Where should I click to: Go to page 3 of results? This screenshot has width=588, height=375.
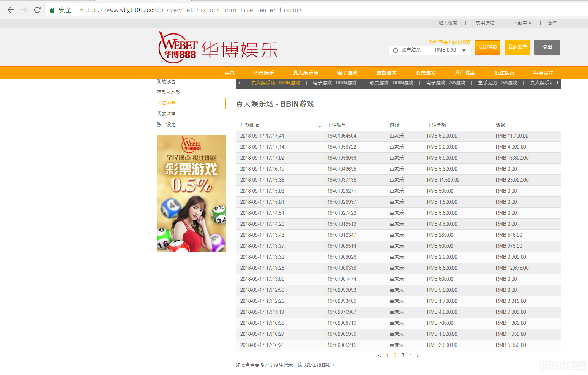[403, 356]
